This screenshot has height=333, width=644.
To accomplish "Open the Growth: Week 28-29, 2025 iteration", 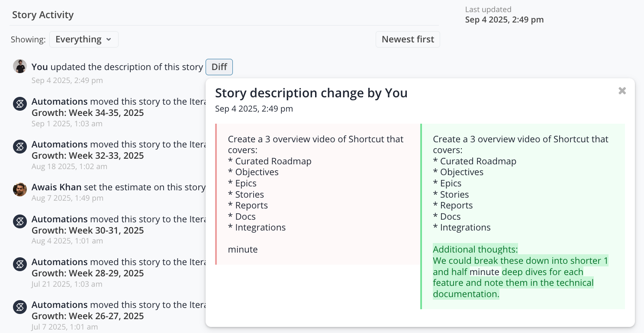I will [x=87, y=273].
